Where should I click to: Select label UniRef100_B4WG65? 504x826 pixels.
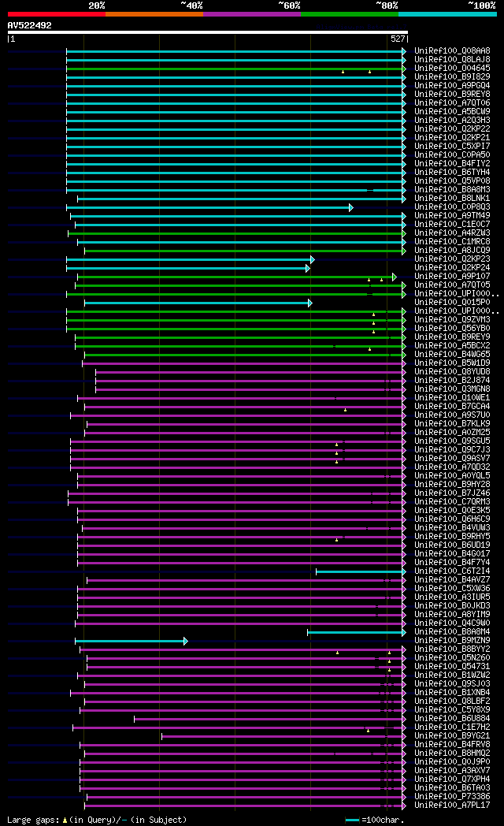(x=452, y=355)
